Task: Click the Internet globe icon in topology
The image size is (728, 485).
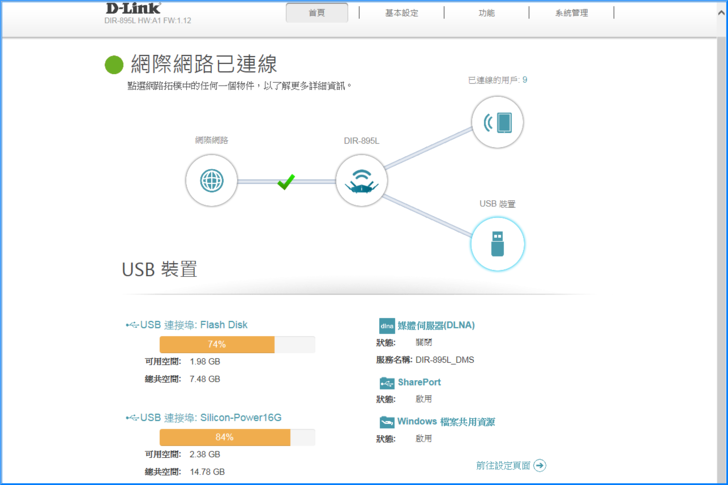Action: [211, 181]
